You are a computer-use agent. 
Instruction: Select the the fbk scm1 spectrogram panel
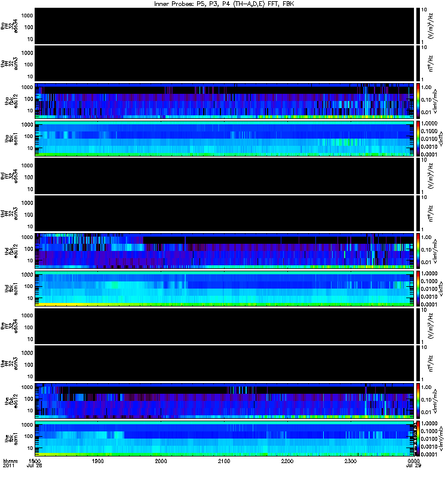click(x=225, y=439)
